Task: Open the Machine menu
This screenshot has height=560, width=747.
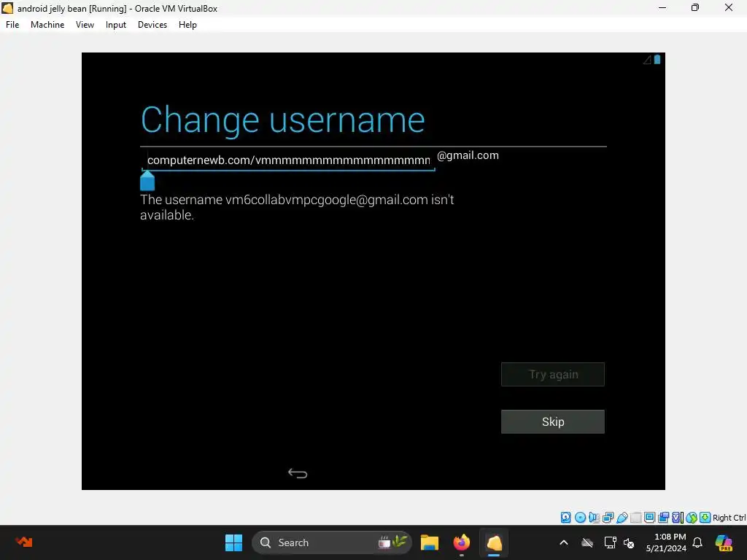Action: (47, 25)
